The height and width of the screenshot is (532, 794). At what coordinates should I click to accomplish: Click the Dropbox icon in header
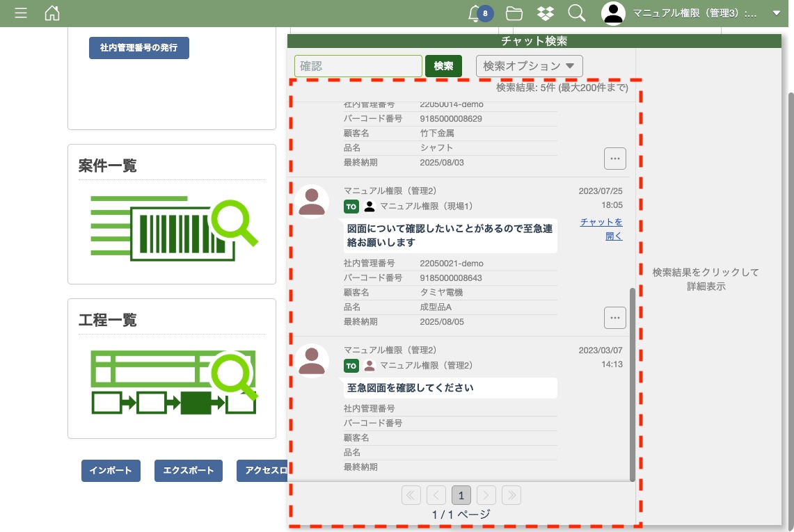546,13
